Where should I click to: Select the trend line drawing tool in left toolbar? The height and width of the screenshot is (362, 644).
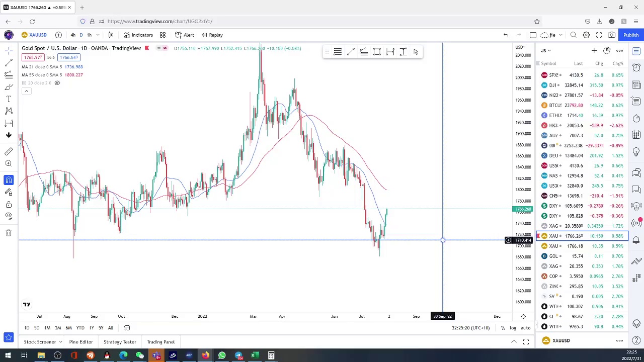click(x=9, y=62)
